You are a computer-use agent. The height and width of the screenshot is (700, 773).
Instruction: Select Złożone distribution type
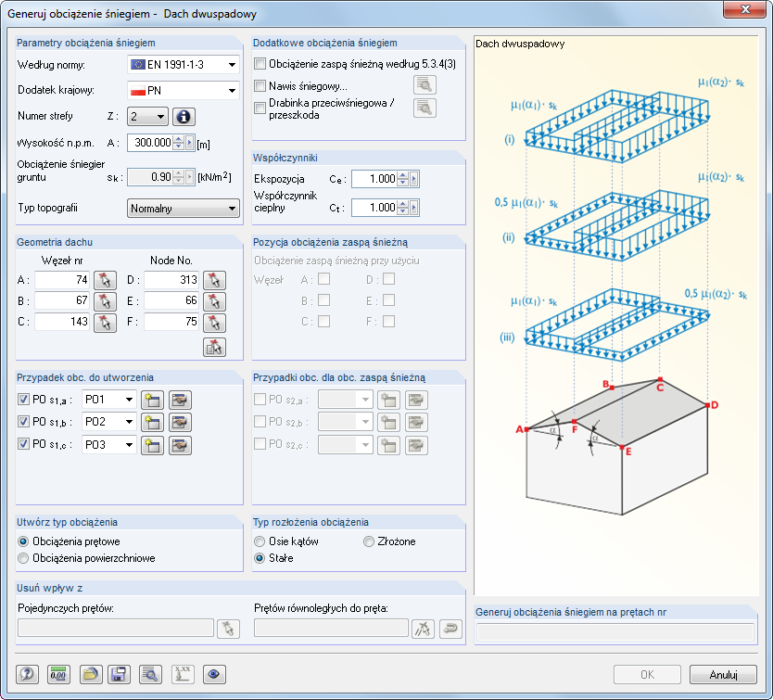point(369,541)
